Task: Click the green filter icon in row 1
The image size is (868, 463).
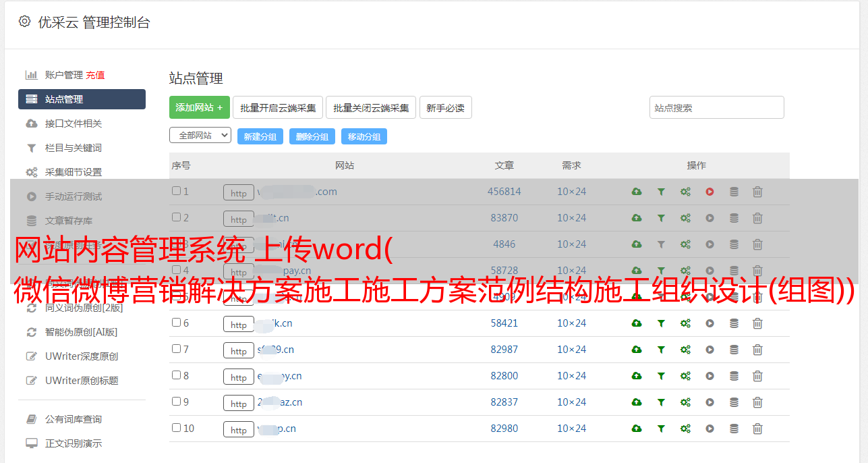Action: (661, 192)
